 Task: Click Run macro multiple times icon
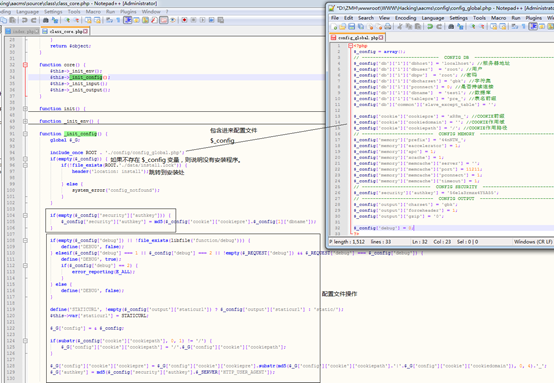pos(212,20)
